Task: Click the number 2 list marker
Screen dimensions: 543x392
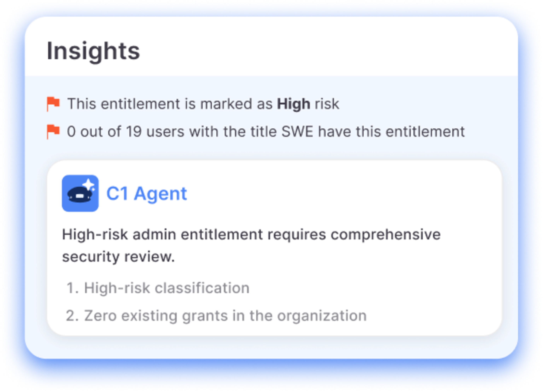Action: [x=72, y=316]
